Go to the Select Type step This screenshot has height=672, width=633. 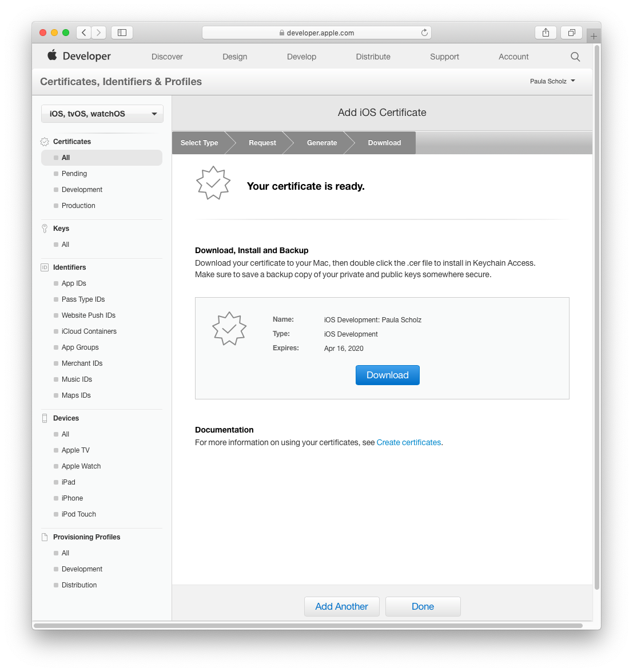tap(200, 143)
